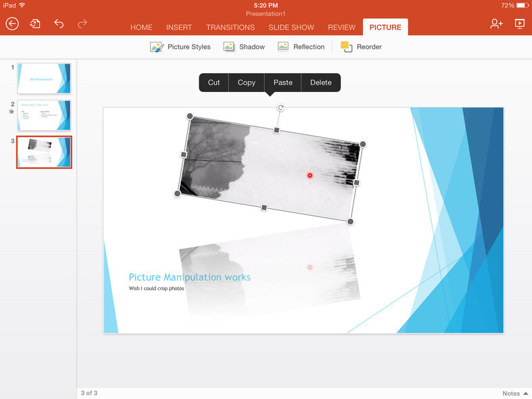Go to the TRANSITIONS tab
The width and height of the screenshot is (532, 399).
[231, 28]
